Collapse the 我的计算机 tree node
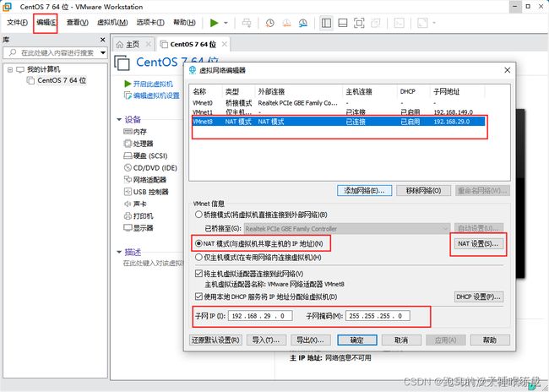The height and width of the screenshot is (392, 549). tap(10, 70)
